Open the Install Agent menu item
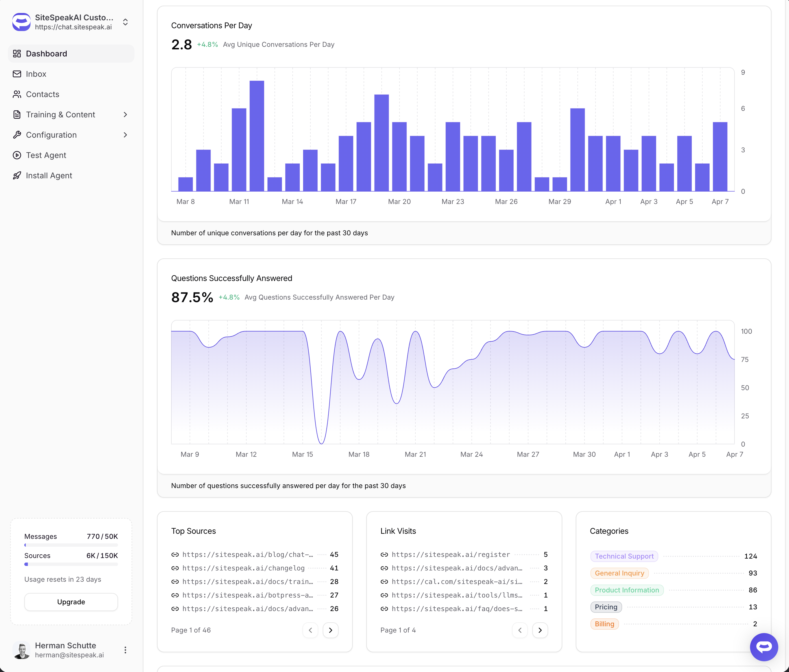The width and height of the screenshot is (789, 672). pyautogui.click(x=49, y=175)
